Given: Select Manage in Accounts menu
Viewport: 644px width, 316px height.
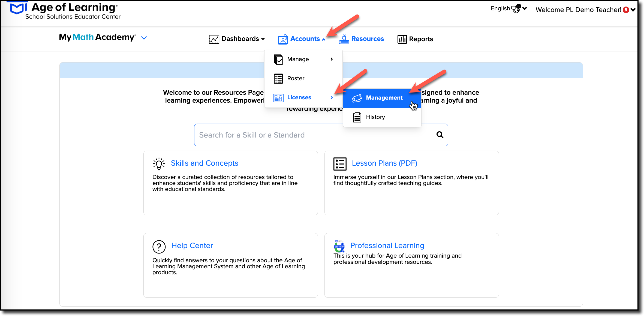Looking at the screenshot, I should coord(303,59).
